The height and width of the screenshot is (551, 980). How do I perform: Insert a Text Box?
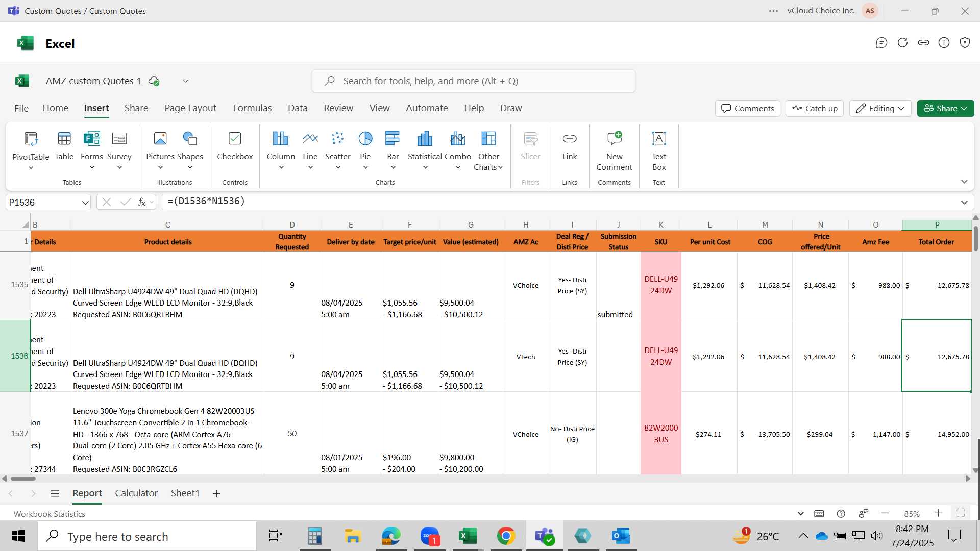pos(659,151)
